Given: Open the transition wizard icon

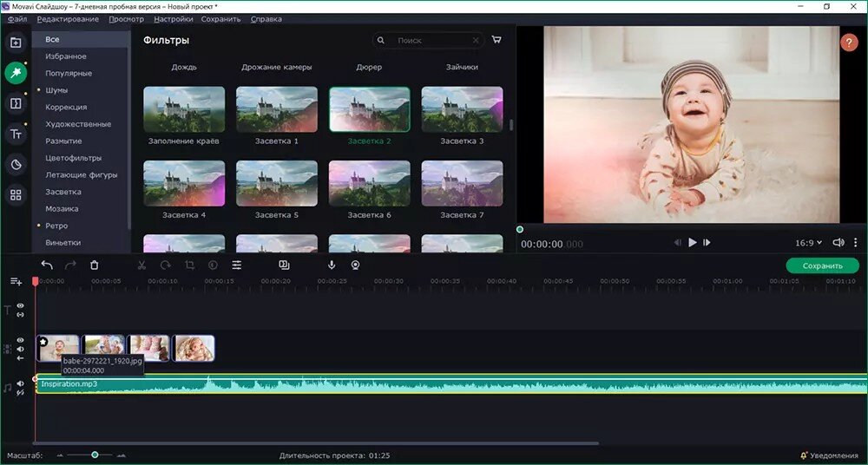Looking at the screenshot, I should pyautogui.click(x=284, y=265).
